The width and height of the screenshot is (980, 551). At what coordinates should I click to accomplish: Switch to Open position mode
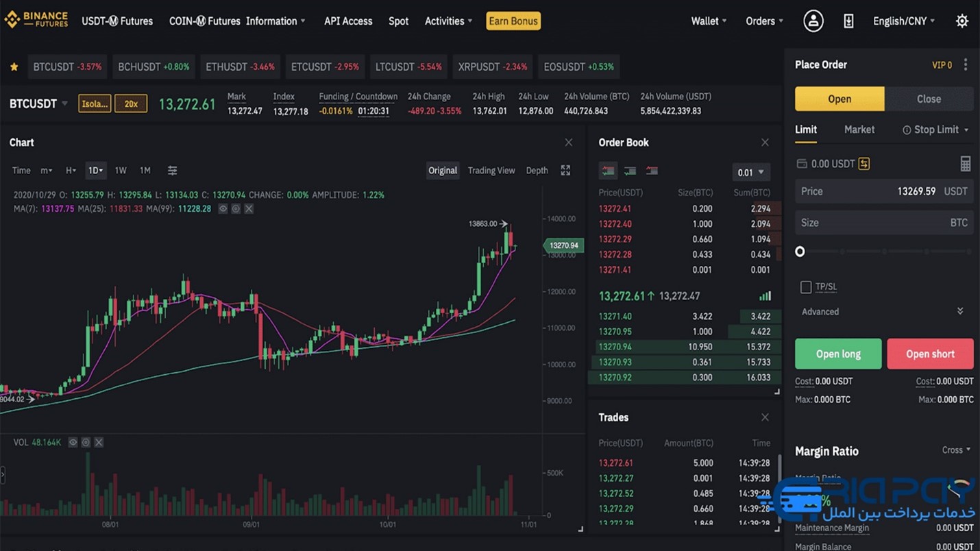pos(840,99)
